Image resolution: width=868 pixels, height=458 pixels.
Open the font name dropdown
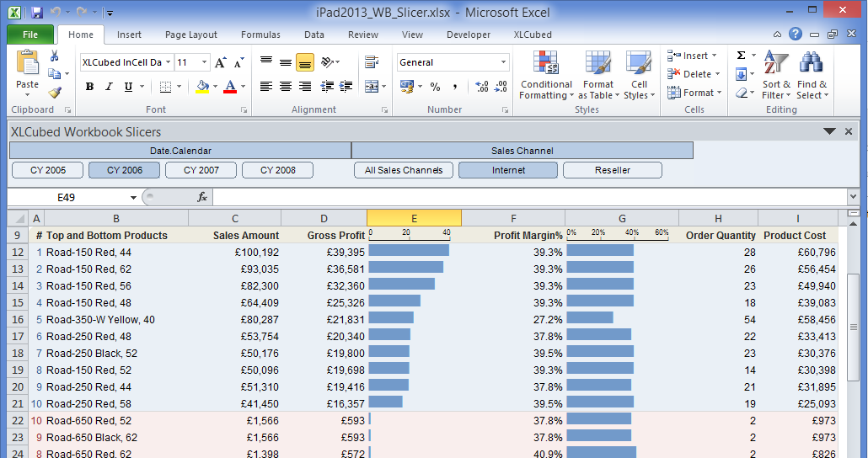tap(169, 62)
